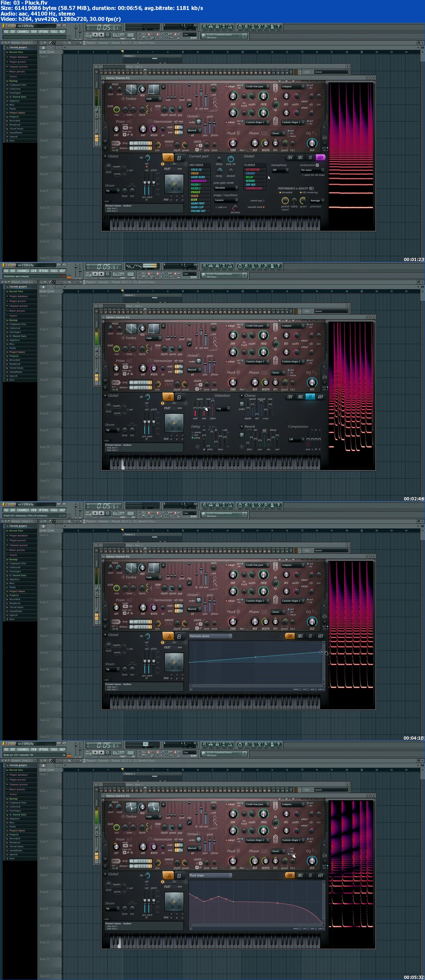425x980 pixels.
Task: Switch to ADV tab in 00:05:32 Harmor
Action: tap(321, 875)
